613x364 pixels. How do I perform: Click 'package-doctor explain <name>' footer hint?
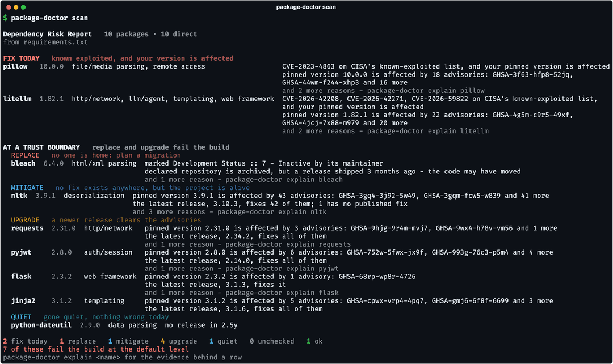(x=62, y=357)
